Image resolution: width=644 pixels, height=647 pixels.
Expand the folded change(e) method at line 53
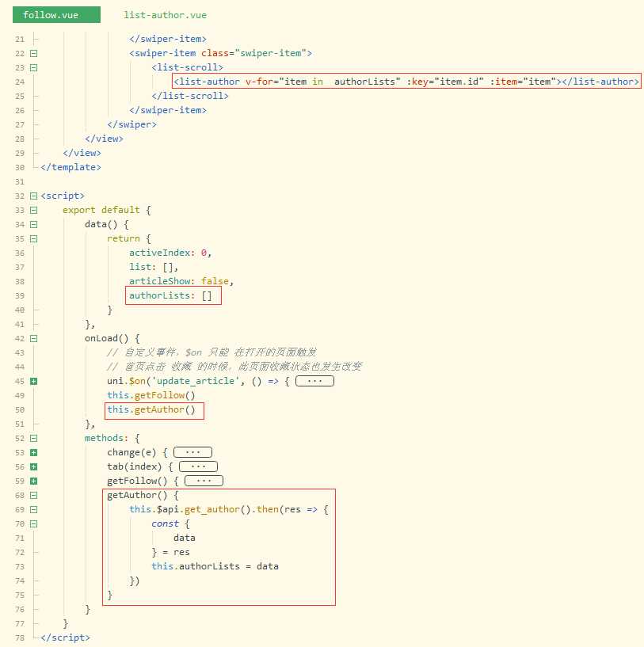[34, 453]
